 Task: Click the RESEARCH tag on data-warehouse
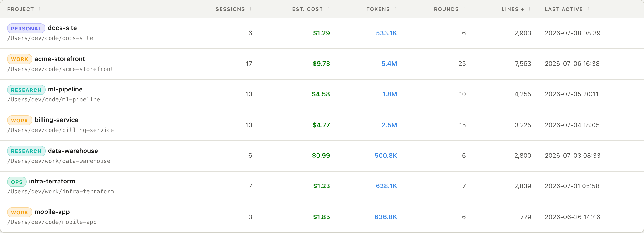26,151
